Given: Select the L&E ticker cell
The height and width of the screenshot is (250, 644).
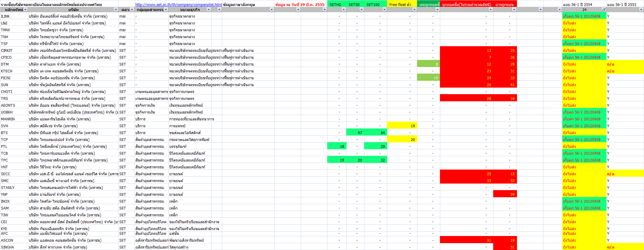Looking at the screenshot, I should point(14,23).
